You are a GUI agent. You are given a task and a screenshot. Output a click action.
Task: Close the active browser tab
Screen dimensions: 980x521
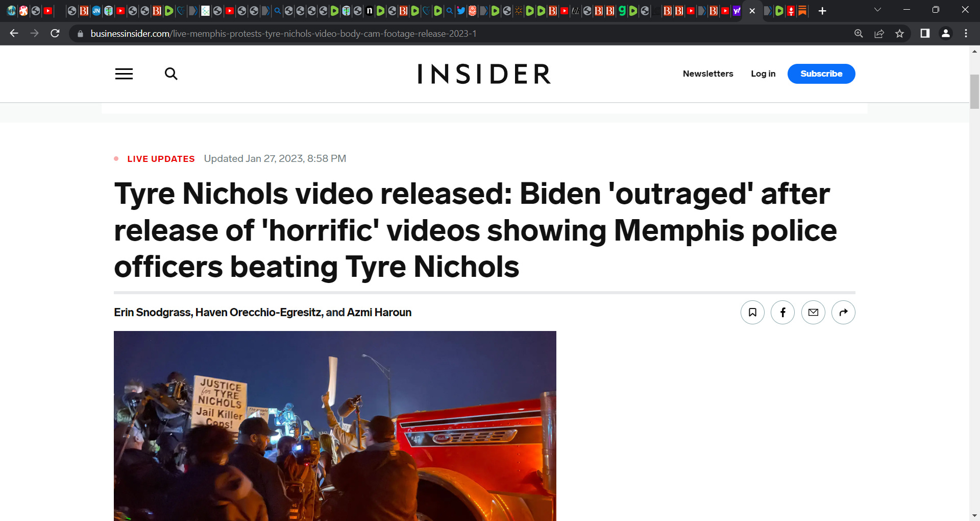[x=752, y=11]
